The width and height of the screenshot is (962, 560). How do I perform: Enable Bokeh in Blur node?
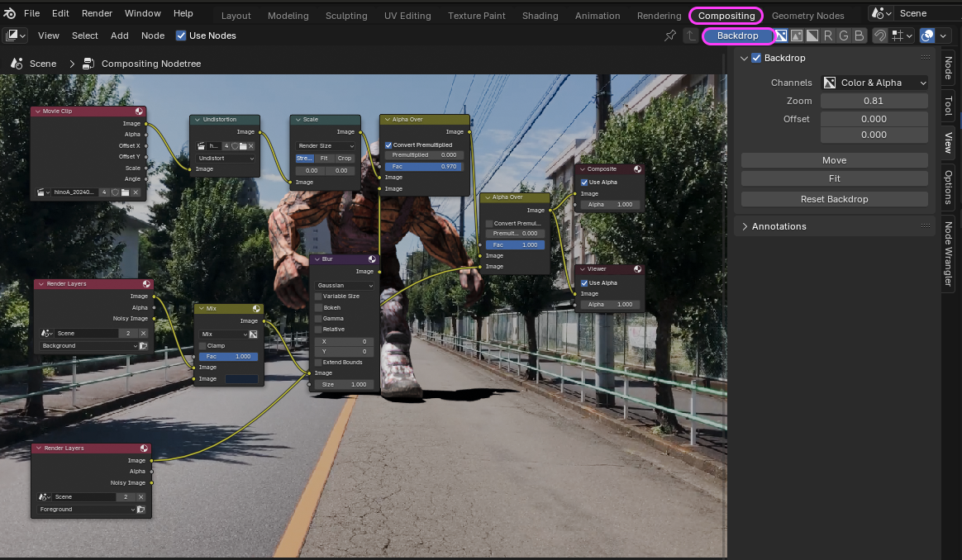[x=318, y=307]
